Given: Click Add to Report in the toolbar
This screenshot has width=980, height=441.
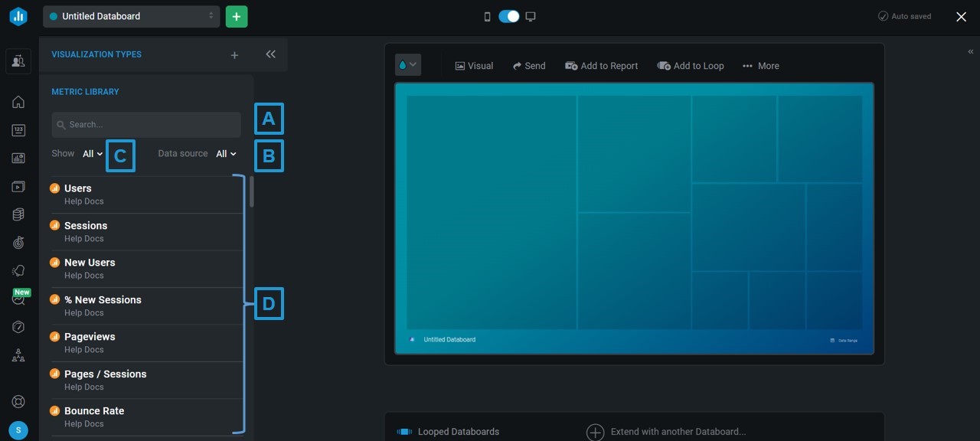Looking at the screenshot, I should pyautogui.click(x=602, y=66).
